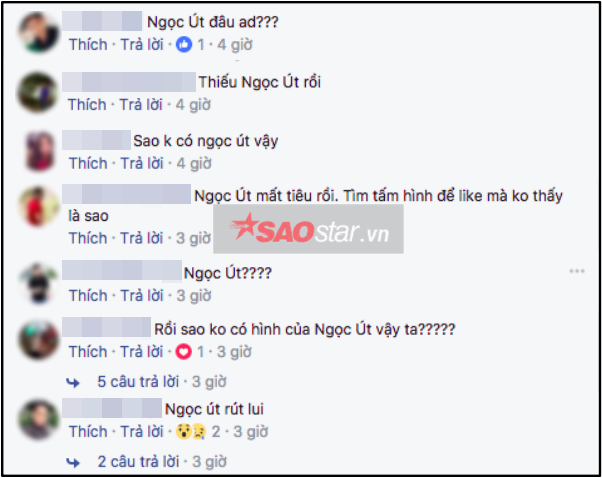
Task: Click the '4 giờ' timestamp on 'Thiếu Ngọc Út rồi'
Action: coord(193,104)
